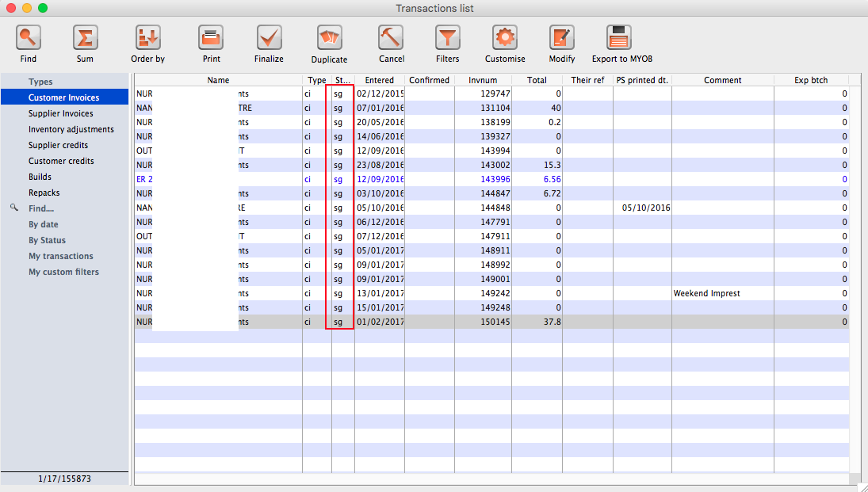Expand the By date filter group

click(44, 224)
